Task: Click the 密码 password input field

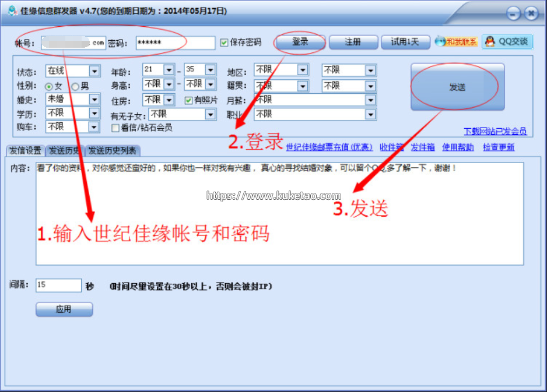Action: (x=176, y=43)
